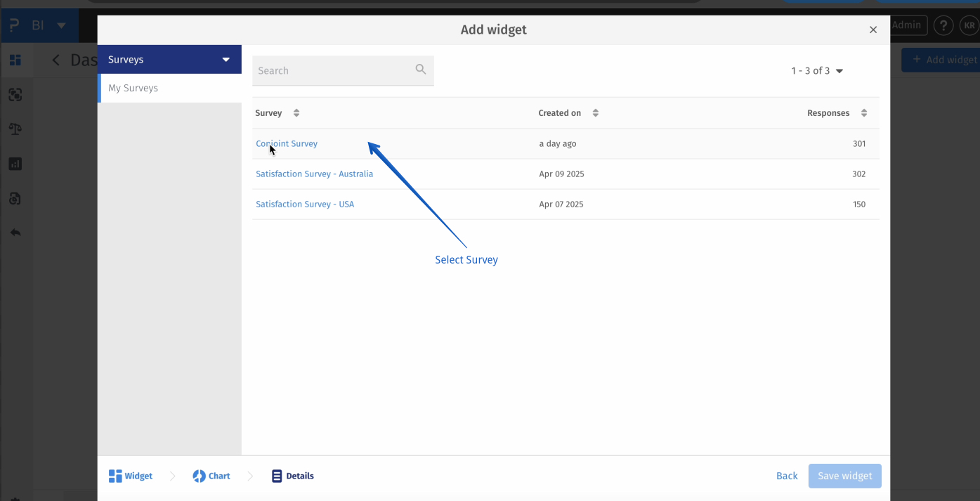Select Satisfaction Survey - Australia
980x501 pixels.
[x=315, y=174]
